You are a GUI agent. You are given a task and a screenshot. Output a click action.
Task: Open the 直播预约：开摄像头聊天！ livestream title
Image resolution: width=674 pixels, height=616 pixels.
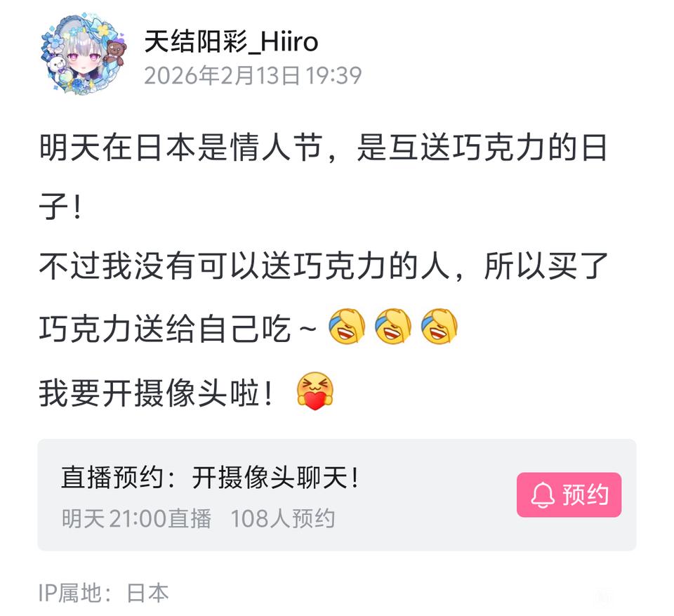pos(210,478)
